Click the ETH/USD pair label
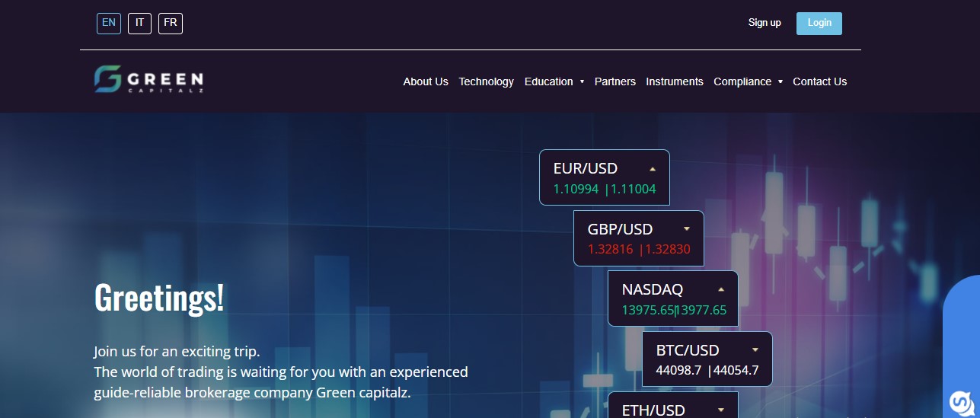 [653, 410]
